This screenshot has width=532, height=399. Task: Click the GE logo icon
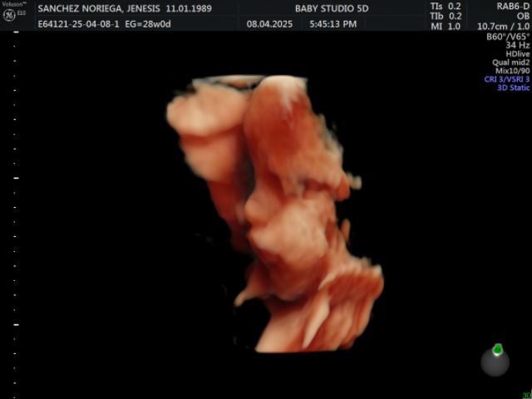pyautogui.click(x=9, y=15)
